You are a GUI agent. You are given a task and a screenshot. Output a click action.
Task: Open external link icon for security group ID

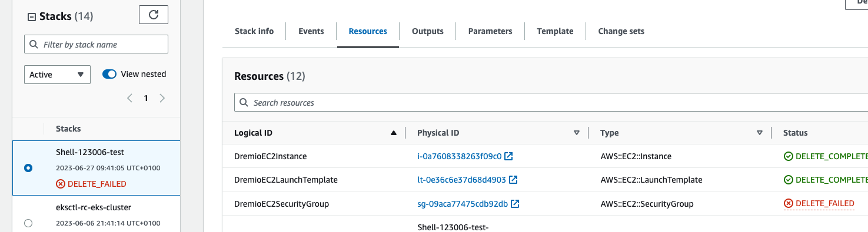[515, 204]
